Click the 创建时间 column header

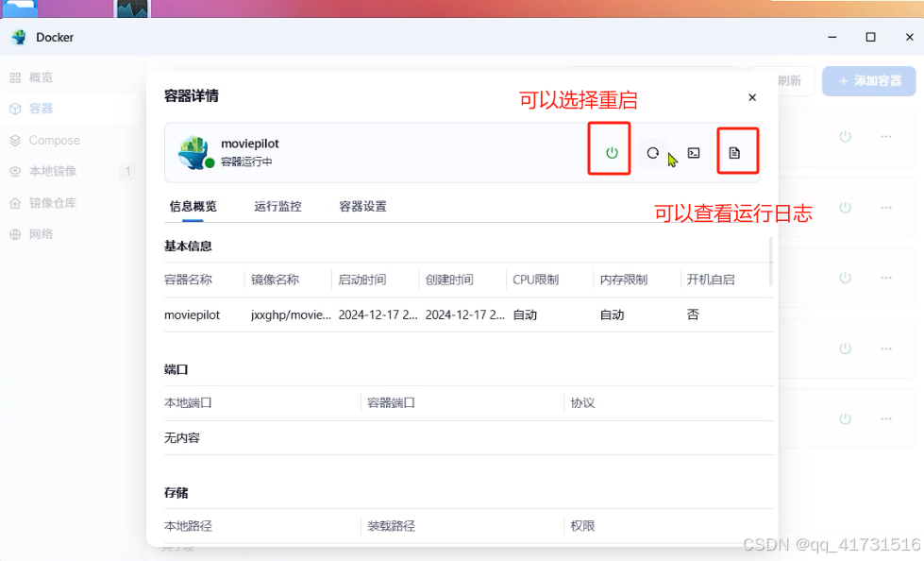point(449,280)
